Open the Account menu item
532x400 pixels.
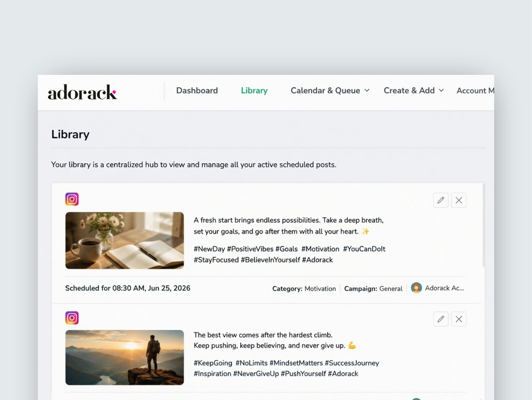pos(475,91)
